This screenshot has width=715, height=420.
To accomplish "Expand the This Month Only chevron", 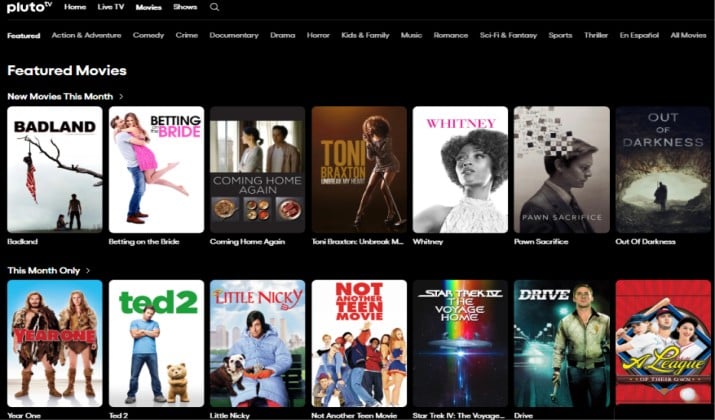I will click(x=88, y=270).
